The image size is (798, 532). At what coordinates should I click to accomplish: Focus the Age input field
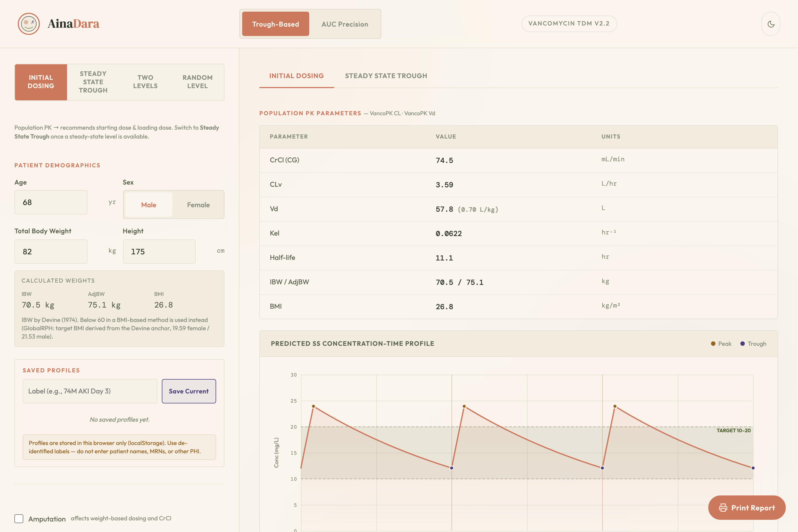coord(51,202)
